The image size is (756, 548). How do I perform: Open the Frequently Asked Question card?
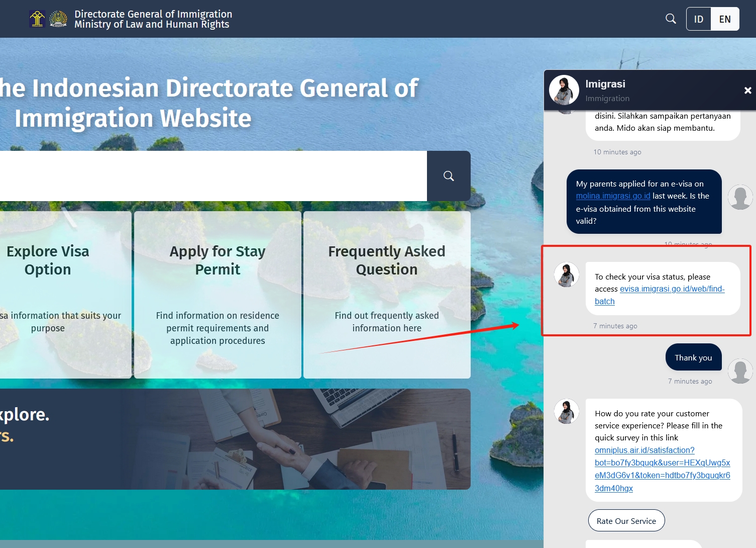tap(387, 295)
